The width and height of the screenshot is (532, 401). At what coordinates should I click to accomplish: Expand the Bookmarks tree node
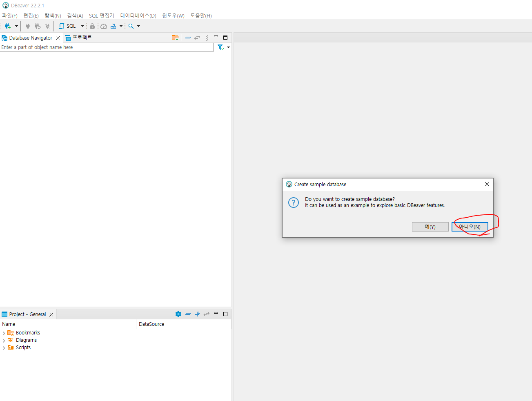click(4, 333)
